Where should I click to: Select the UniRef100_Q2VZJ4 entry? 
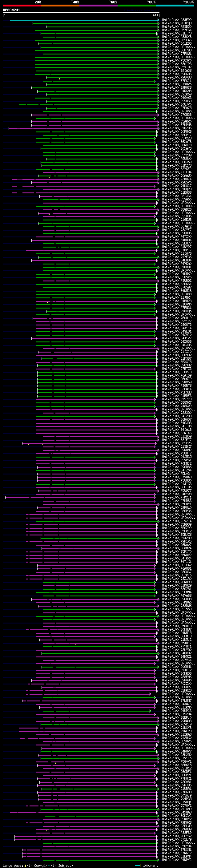point(177,521)
